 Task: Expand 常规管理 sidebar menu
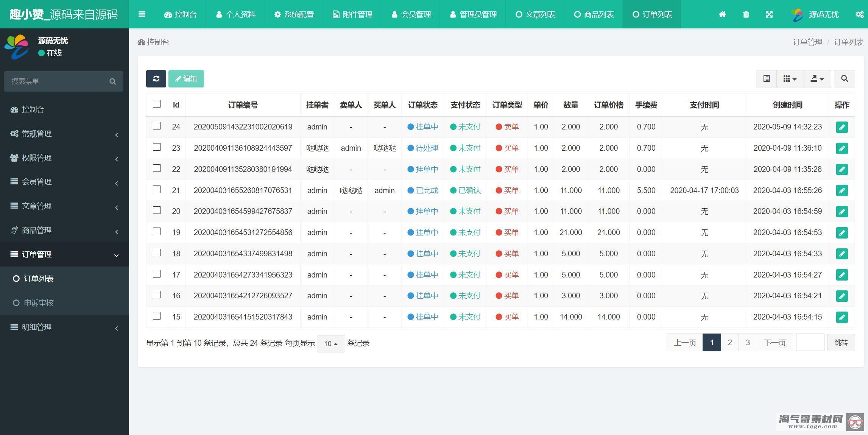[x=64, y=134]
